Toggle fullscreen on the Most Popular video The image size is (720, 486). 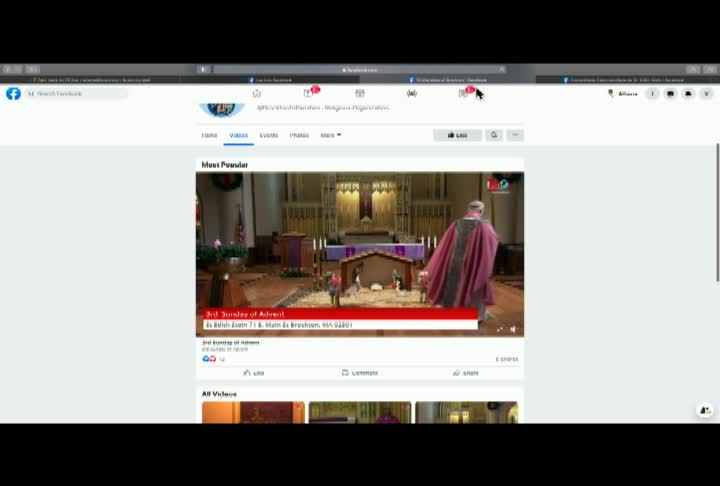500,328
